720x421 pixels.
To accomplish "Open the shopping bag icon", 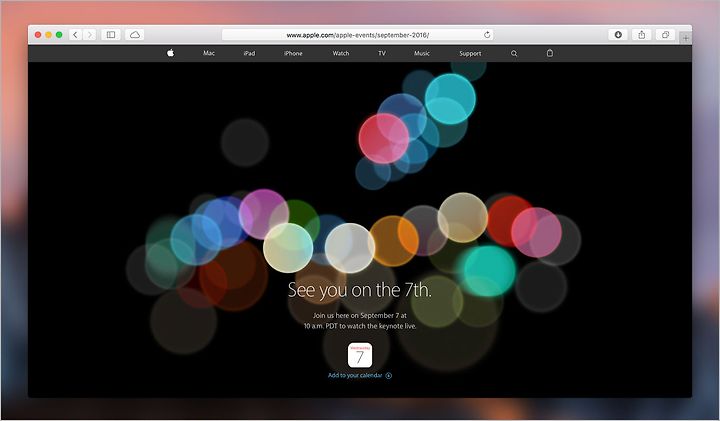I will click(550, 53).
